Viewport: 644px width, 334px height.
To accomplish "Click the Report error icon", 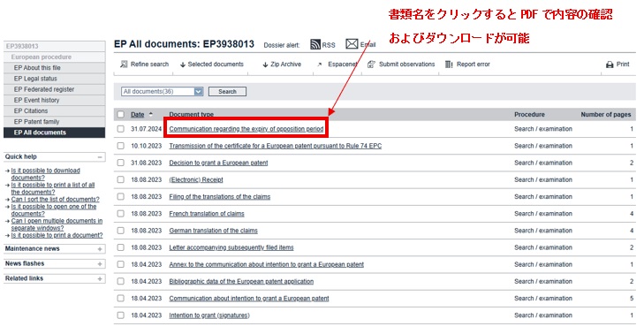I will pos(449,65).
